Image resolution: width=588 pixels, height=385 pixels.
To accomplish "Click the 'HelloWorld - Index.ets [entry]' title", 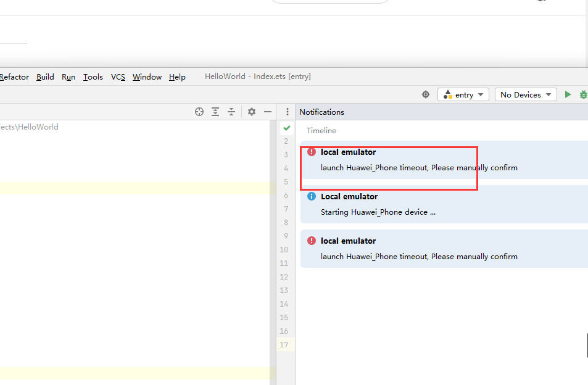I will click(258, 77).
